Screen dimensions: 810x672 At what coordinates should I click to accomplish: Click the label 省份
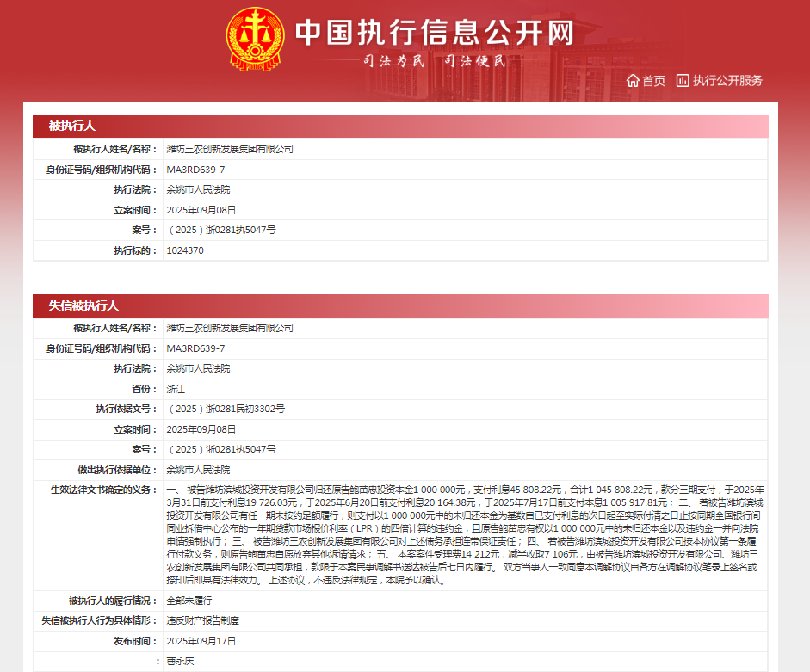[144, 389]
